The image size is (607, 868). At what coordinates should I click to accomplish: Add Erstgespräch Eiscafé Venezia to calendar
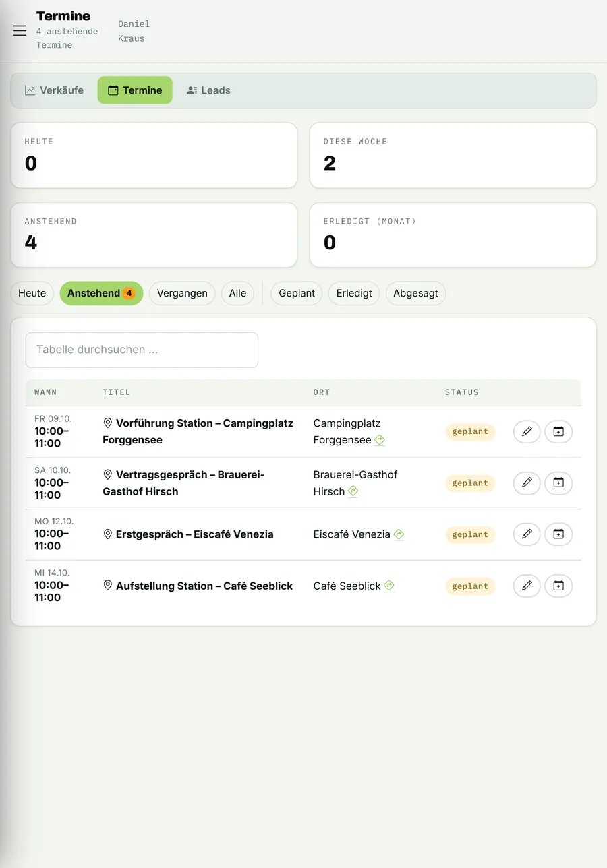[558, 534]
